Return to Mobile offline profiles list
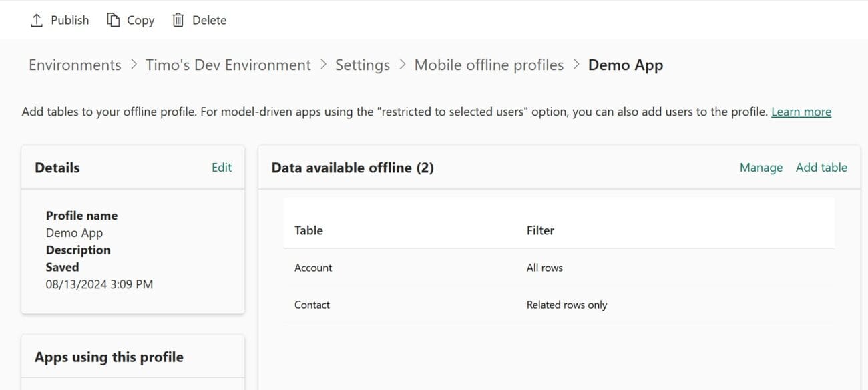 pyautogui.click(x=489, y=65)
